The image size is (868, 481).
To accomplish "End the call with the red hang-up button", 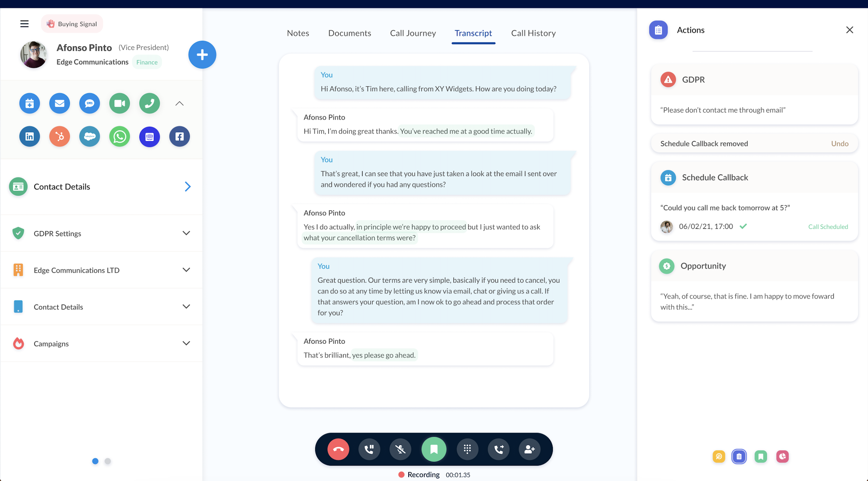I will [x=338, y=449].
